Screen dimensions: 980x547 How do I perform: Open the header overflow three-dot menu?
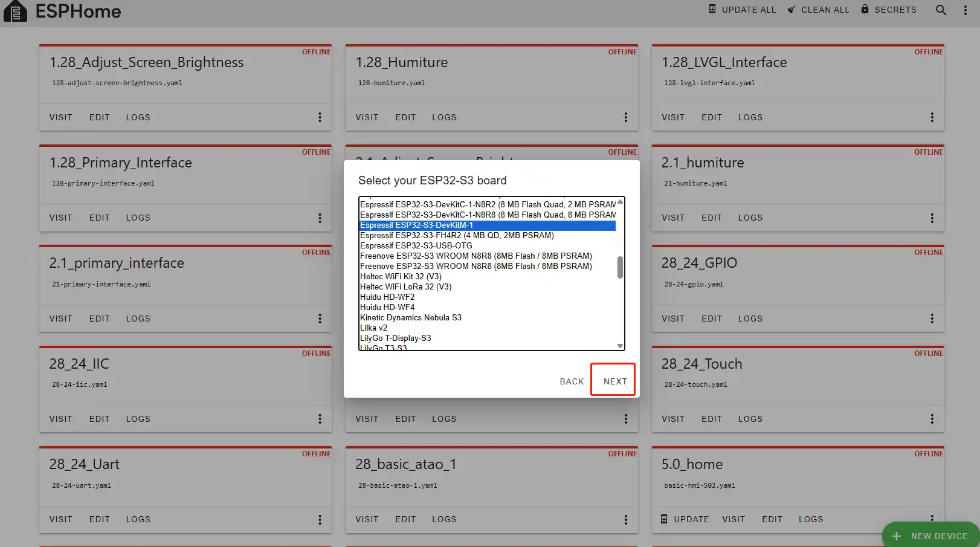pyautogui.click(x=965, y=10)
